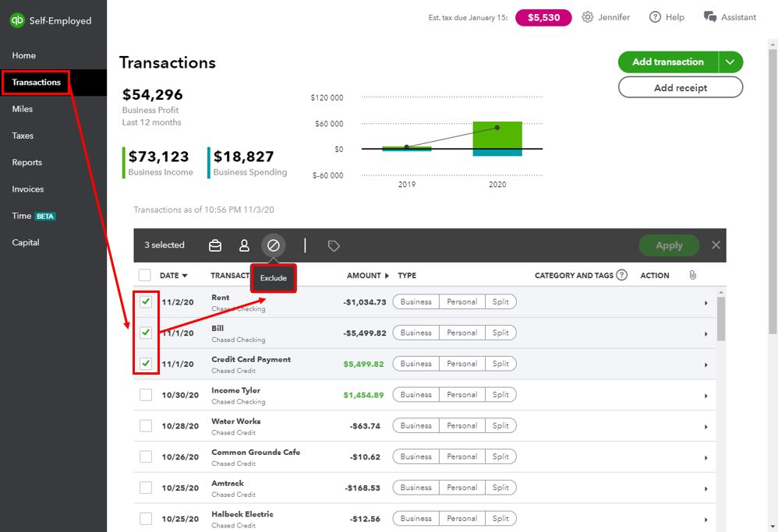Viewport: 778px width, 532px height.
Task: Click the transactions list scrollbar thumb
Action: pos(721,319)
